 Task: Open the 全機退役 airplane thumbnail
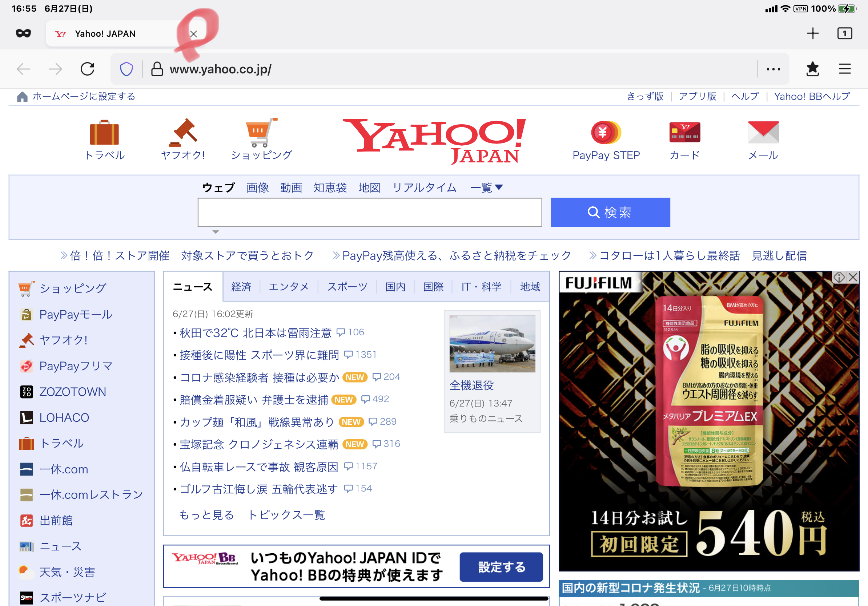492,344
